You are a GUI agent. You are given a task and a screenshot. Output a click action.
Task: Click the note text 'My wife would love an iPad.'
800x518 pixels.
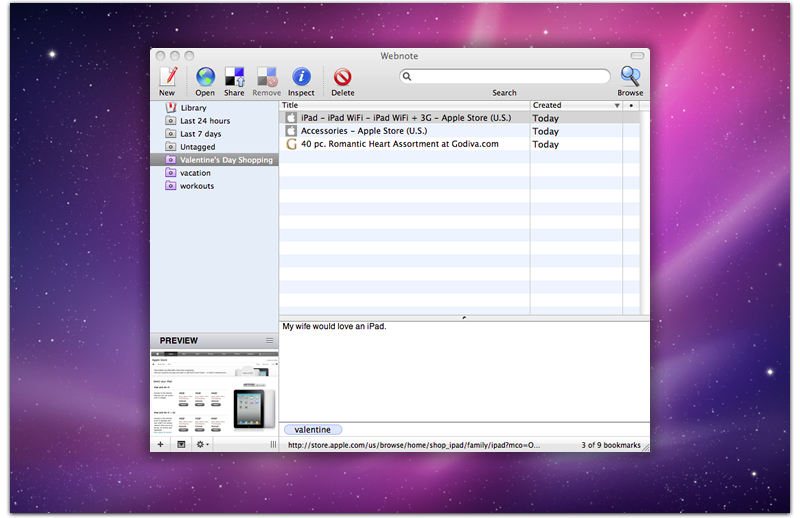(x=334, y=326)
